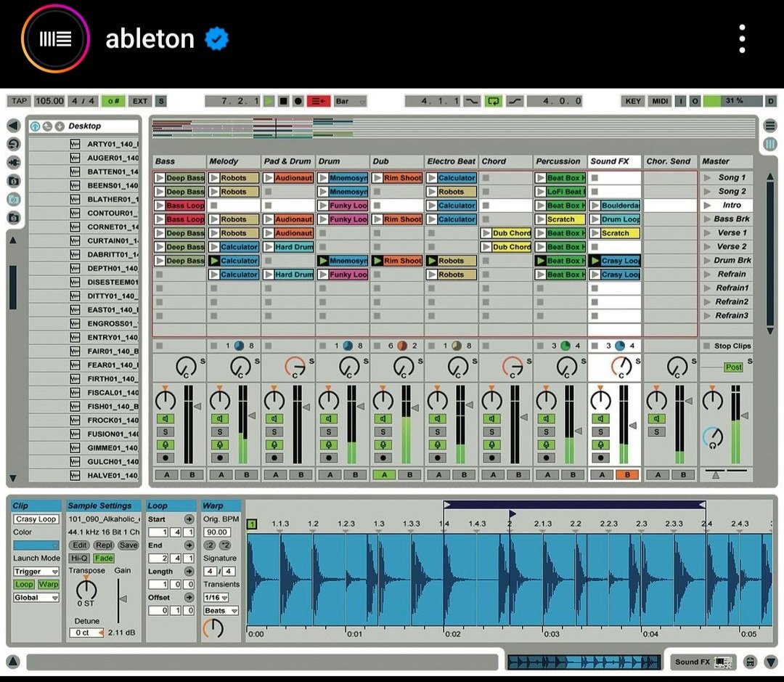The width and height of the screenshot is (784, 682).
Task: Collapse the browser with the left arrow icon
Action: pyautogui.click(x=14, y=126)
